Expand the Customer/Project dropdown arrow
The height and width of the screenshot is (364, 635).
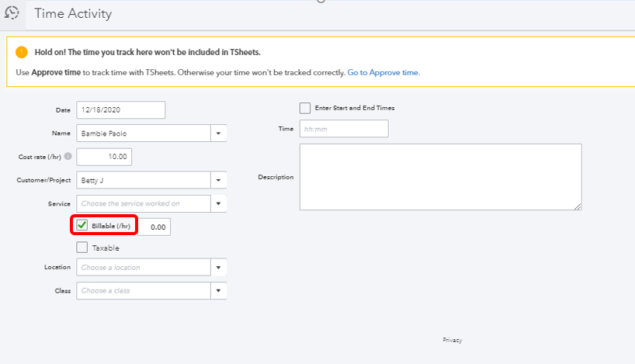coord(219,180)
